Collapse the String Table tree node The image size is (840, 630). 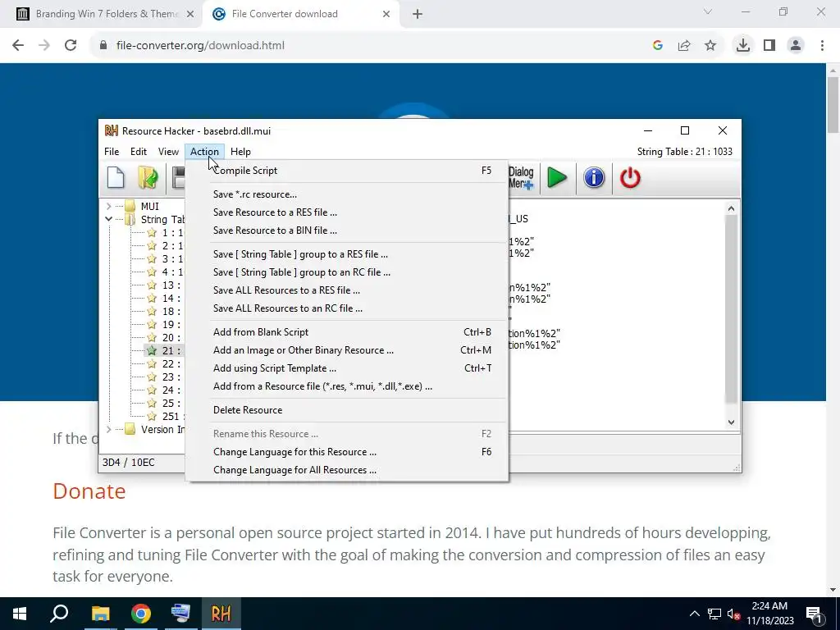109,219
